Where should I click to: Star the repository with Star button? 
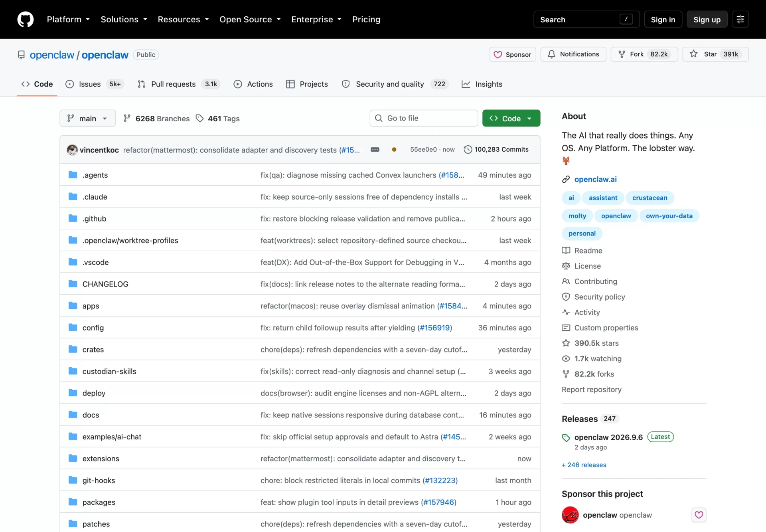pos(715,54)
